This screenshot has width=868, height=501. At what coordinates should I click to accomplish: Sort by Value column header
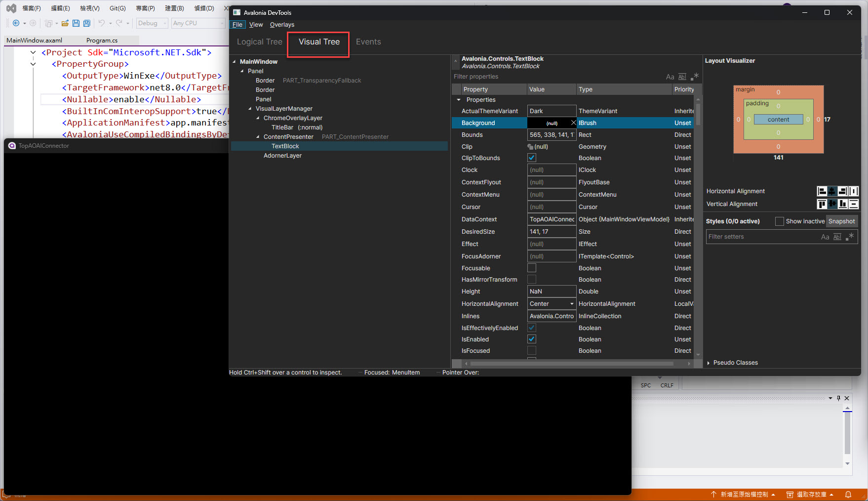(552, 89)
